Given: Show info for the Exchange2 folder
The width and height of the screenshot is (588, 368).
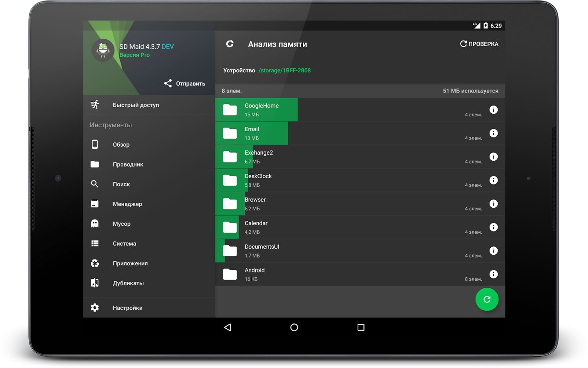Looking at the screenshot, I should tap(494, 157).
